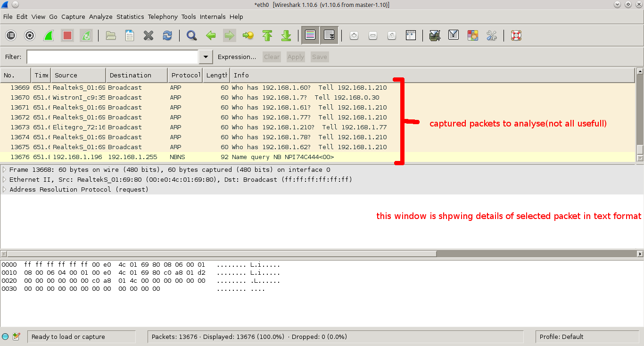Start a new live capture (green fin)

pos(49,35)
